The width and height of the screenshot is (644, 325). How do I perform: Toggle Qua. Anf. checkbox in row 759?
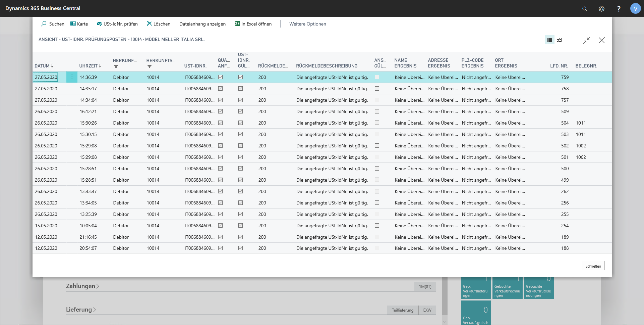pos(221,77)
